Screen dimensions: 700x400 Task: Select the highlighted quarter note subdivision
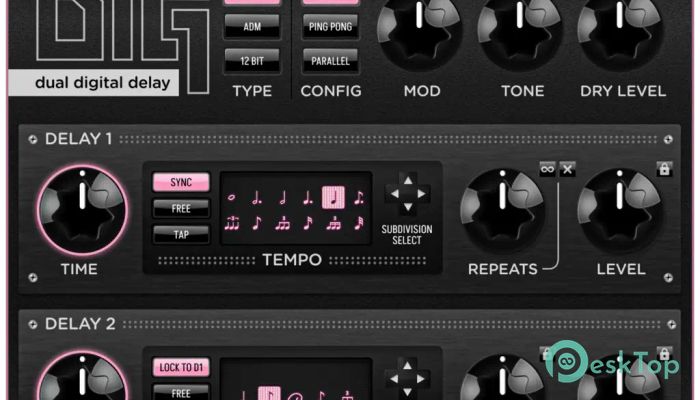click(333, 198)
